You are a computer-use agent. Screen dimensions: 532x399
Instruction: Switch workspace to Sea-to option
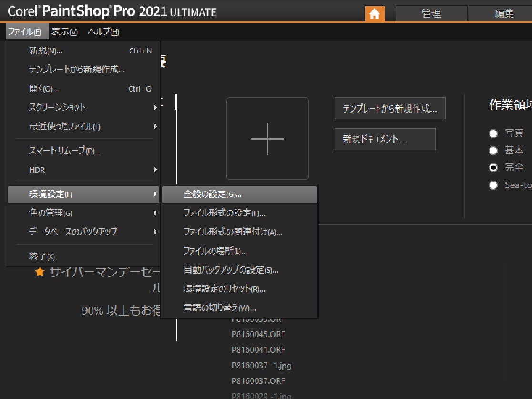(494, 185)
